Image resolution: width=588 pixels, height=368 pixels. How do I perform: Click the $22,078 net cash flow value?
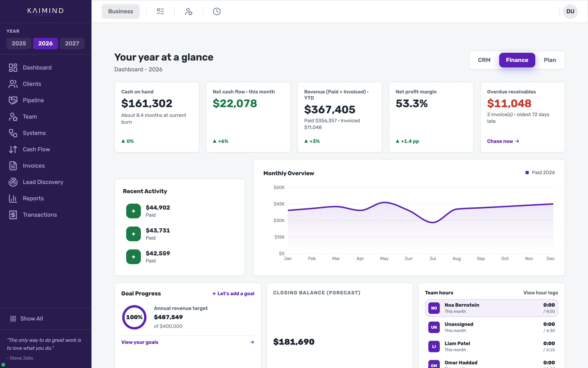pos(235,103)
